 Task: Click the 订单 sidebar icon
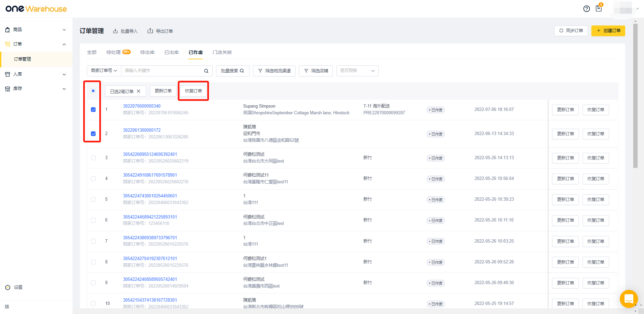(x=8, y=44)
